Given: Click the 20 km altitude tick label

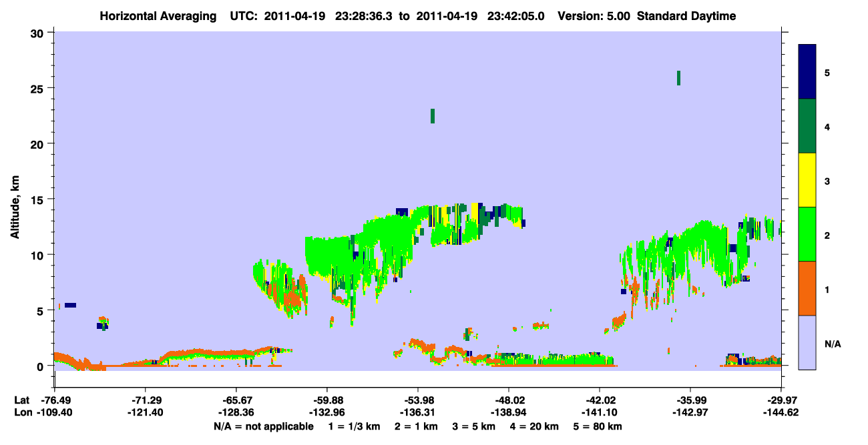Looking at the screenshot, I should [x=37, y=143].
